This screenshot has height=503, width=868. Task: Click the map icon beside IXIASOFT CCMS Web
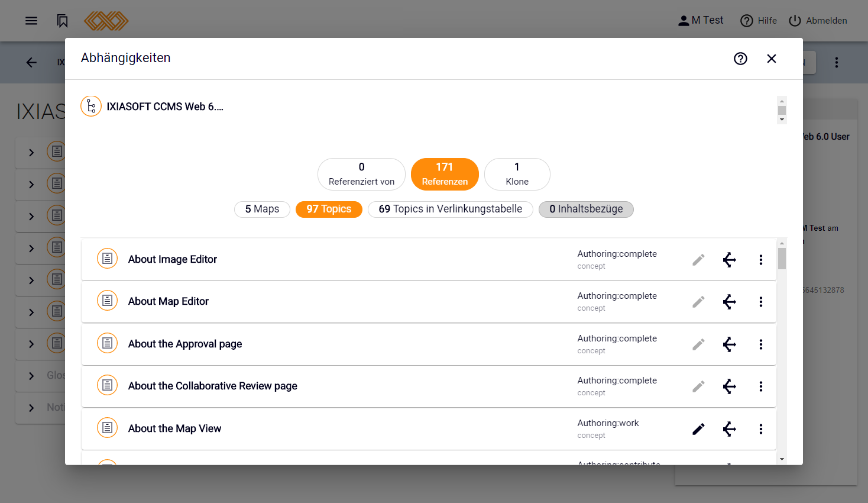coord(91,107)
